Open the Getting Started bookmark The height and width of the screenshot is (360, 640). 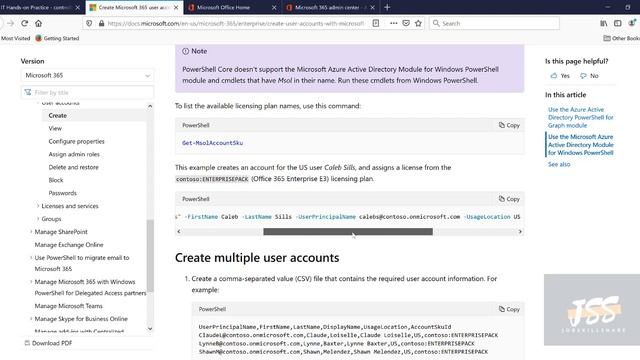point(57,38)
